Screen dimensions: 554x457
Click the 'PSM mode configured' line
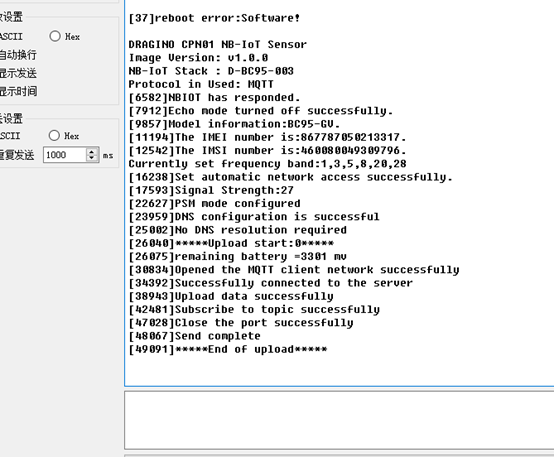click(214, 204)
